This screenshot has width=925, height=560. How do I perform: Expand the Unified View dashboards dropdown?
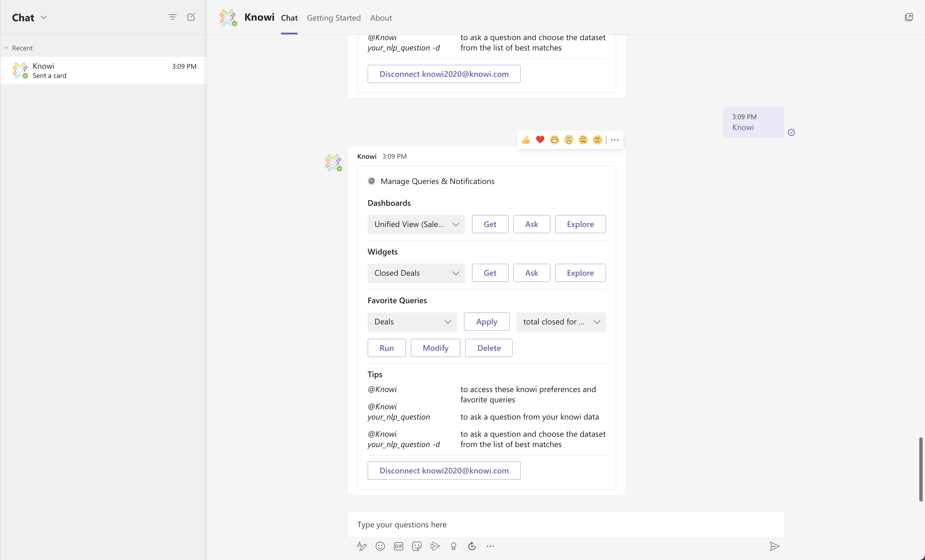point(416,224)
